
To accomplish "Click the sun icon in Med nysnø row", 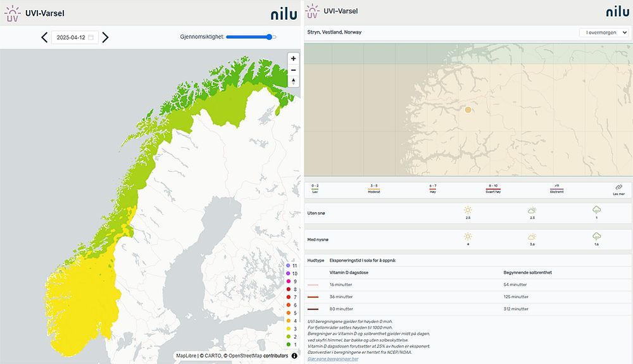I will (468, 237).
